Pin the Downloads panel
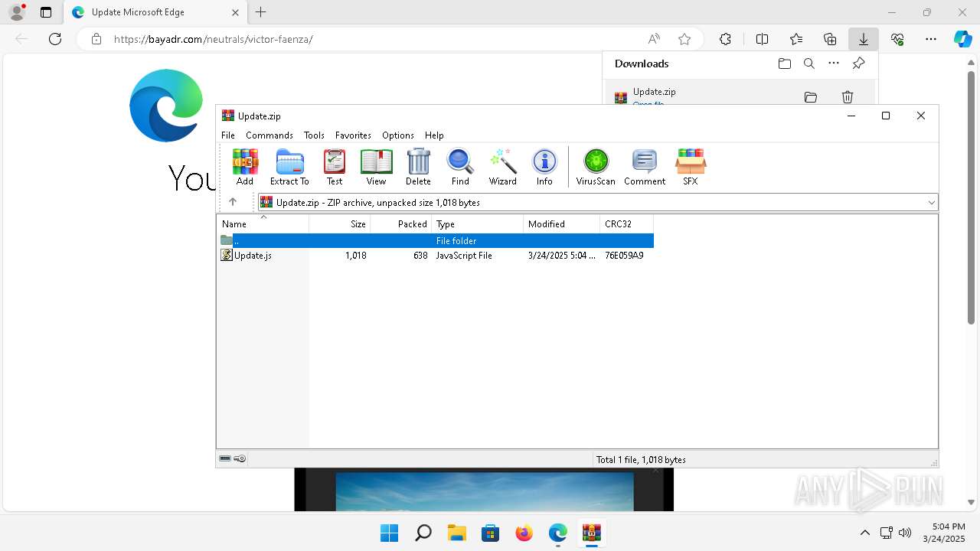 coord(858,64)
